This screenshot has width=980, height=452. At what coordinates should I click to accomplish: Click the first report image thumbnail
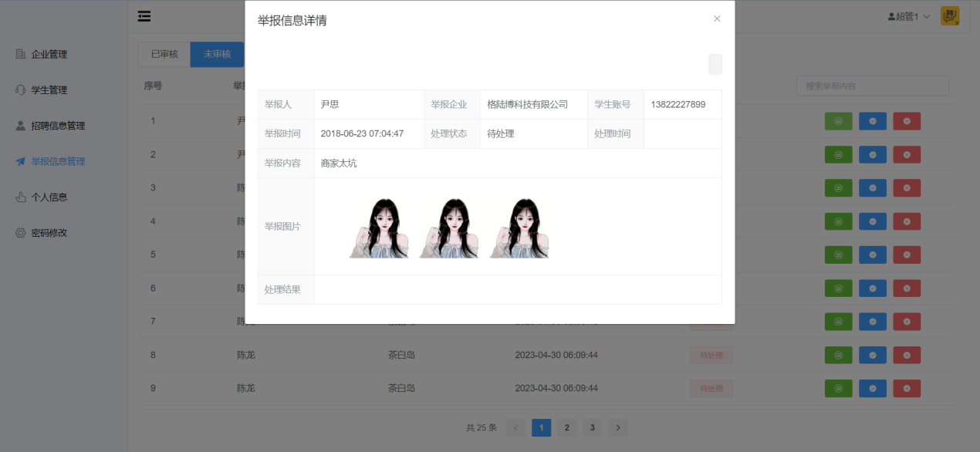(x=380, y=226)
